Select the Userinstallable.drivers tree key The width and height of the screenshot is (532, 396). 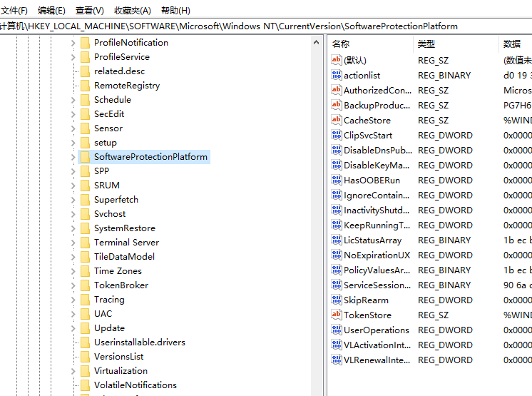pos(140,342)
